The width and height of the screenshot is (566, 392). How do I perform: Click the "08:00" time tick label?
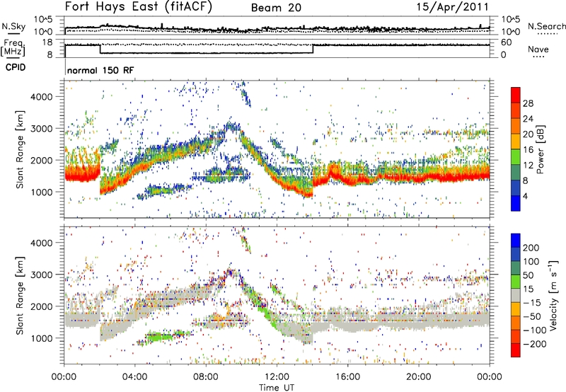pyautogui.click(x=206, y=377)
